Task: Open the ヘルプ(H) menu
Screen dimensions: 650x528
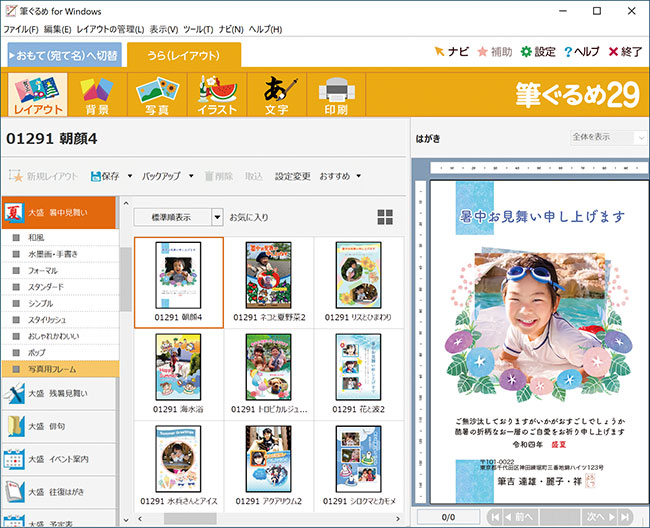Action: [x=265, y=29]
